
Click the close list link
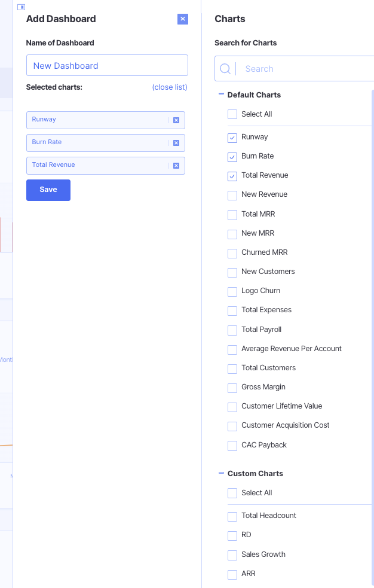[x=170, y=87]
